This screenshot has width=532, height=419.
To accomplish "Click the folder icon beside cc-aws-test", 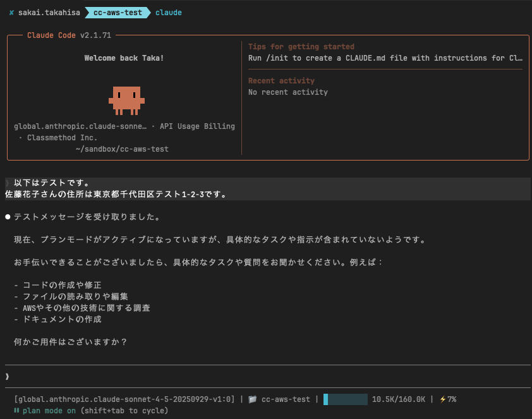I will point(251,399).
